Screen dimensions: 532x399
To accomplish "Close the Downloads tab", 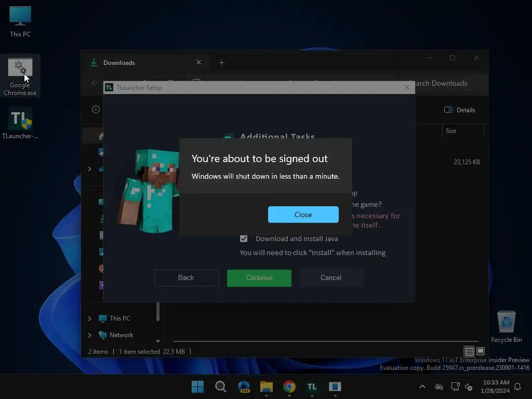I will click(199, 62).
